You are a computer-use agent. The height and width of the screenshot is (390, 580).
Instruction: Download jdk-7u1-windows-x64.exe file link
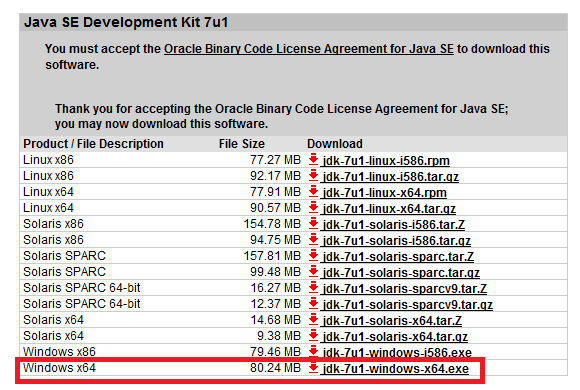(x=395, y=369)
